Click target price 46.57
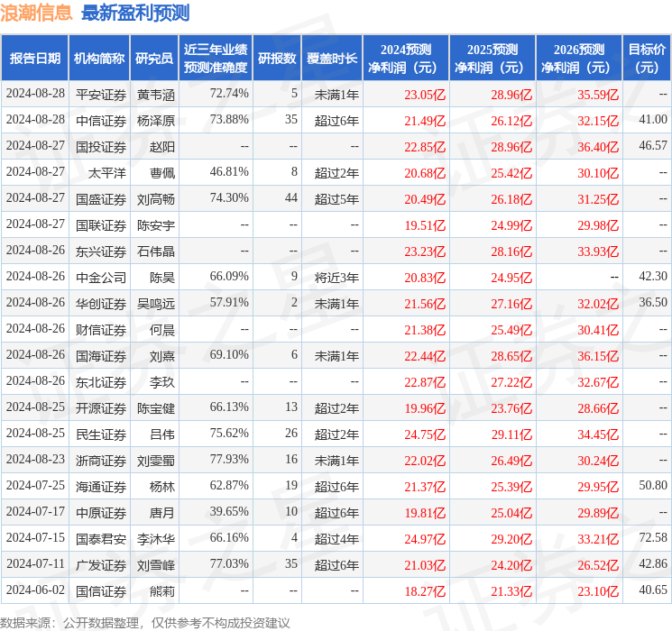This screenshot has width=672, height=631. 653,145
